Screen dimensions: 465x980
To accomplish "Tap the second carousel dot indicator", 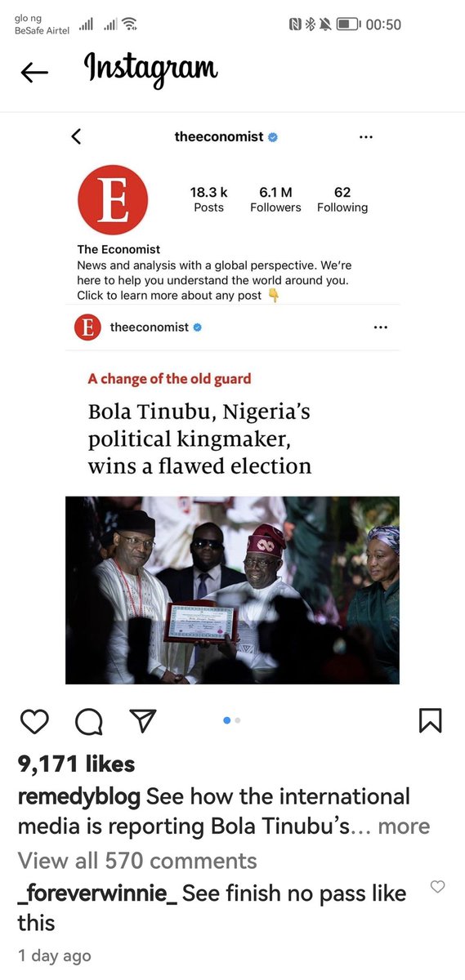I will click(x=237, y=720).
